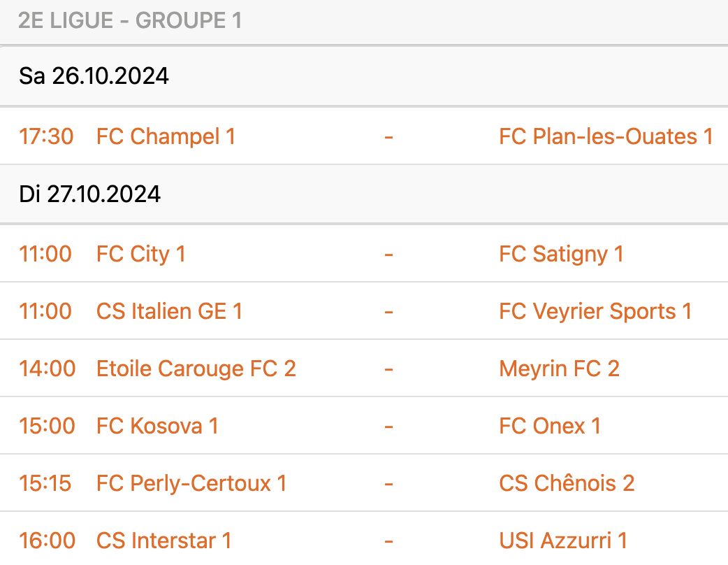The height and width of the screenshot is (565, 728).
Task: Open FC Plan-les-Ouates 1 team link
Action: (606, 136)
